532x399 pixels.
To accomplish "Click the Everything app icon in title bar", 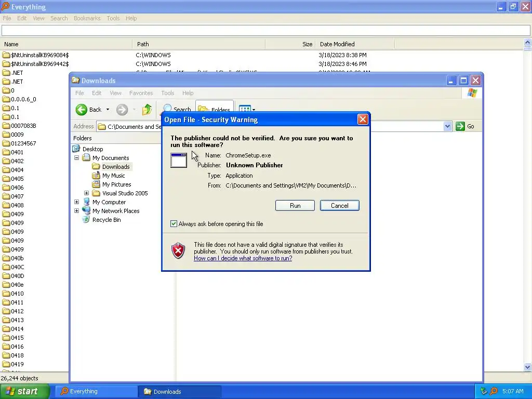I will (x=5, y=6).
